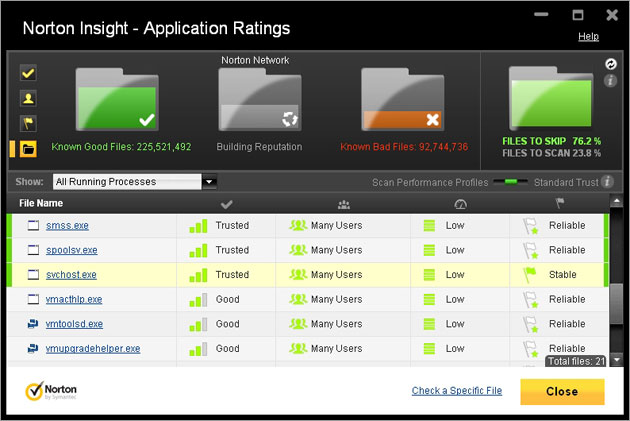This screenshot has width=630, height=421.
Task: Click the Standard Trust label
Action: click(x=566, y=182)
